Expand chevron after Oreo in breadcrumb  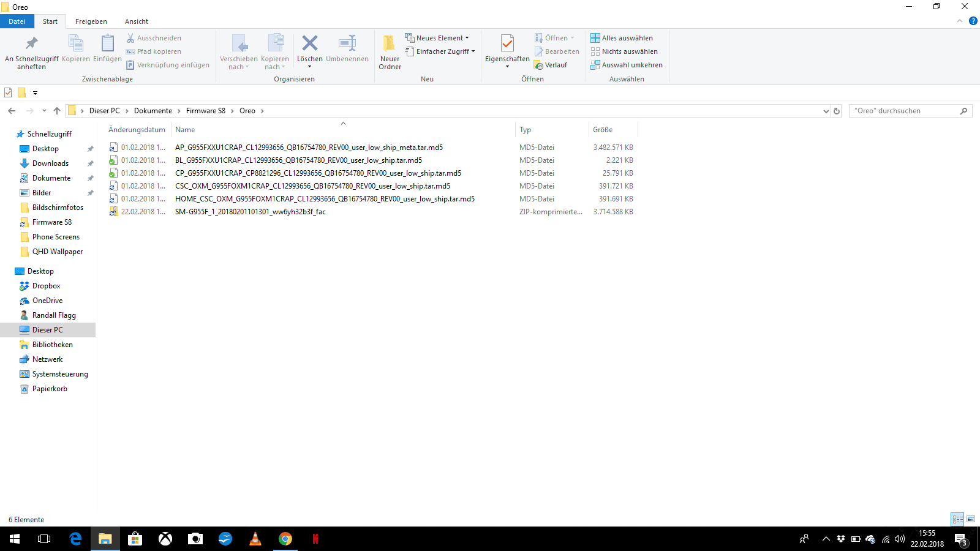(x=262, y=111)
